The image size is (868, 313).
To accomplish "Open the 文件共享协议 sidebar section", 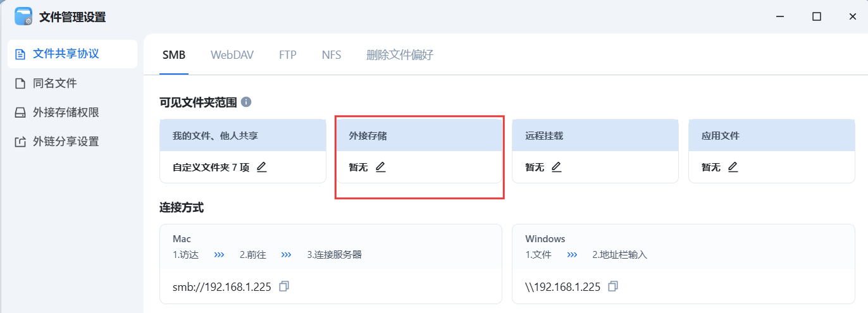I will click(x=72, y=54).
